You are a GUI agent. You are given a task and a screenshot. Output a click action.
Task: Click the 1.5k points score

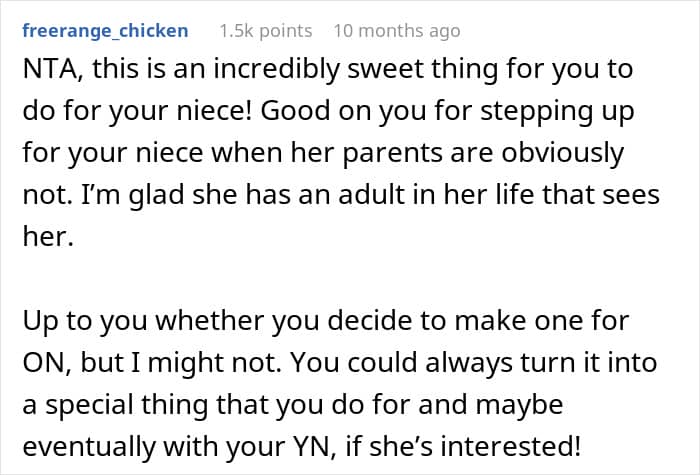266,31
